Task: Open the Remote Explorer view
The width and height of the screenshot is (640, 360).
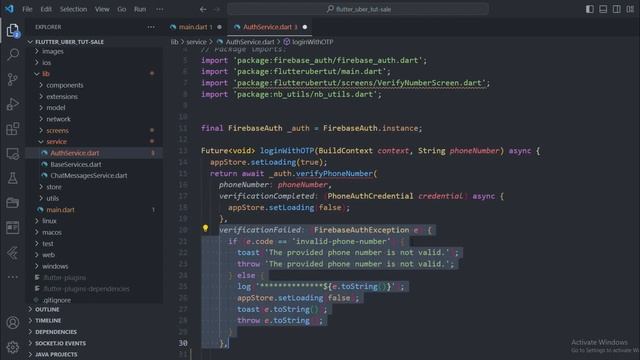Action: (x=13, y=154)
